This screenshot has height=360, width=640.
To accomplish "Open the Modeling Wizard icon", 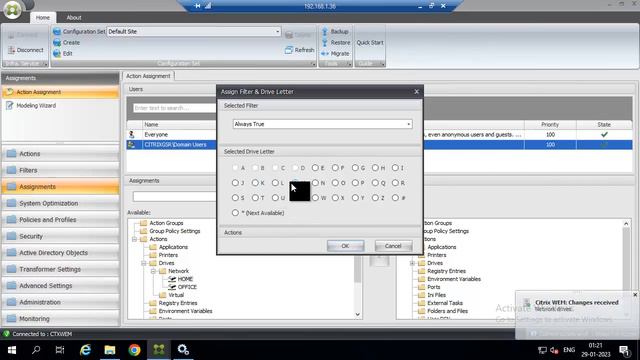I will (x=9, y=105).
